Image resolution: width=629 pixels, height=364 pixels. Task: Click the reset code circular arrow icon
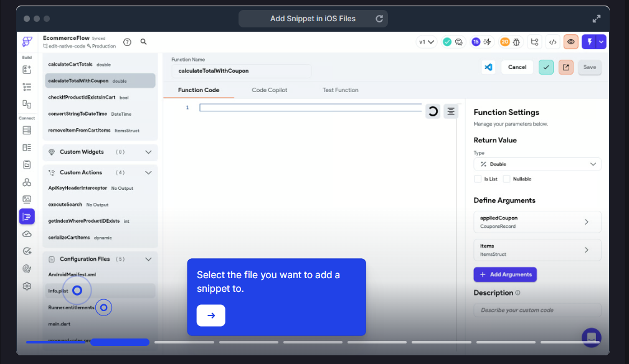[432, 111]
